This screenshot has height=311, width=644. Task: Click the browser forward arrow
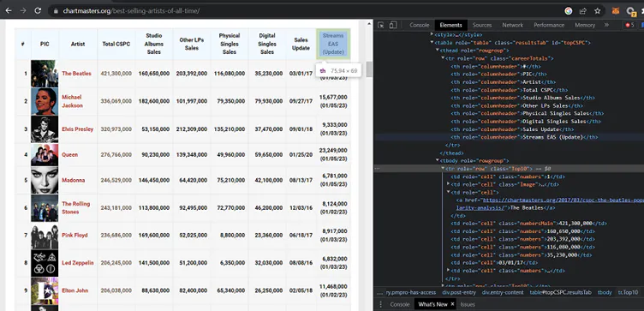[x=23, y=10]
